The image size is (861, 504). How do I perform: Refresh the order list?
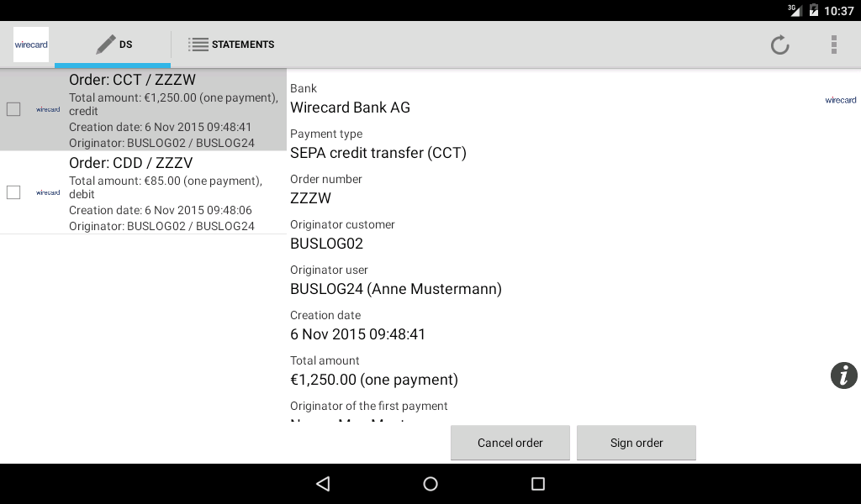[779, 45]
